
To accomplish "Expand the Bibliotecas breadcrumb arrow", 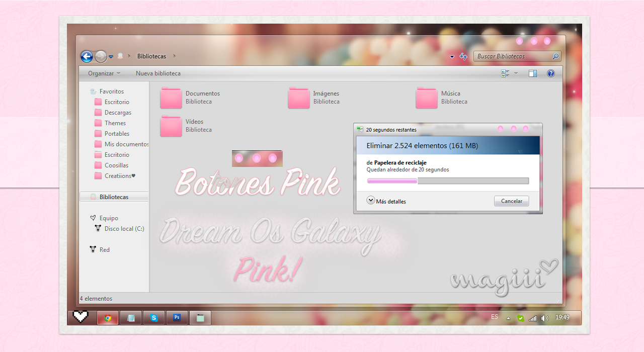I will tap(174, 56).
